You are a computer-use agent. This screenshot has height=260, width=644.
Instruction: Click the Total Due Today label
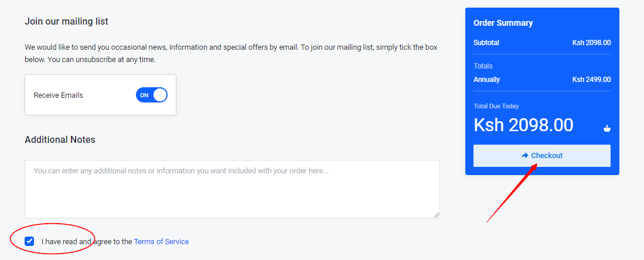[496, 106]
